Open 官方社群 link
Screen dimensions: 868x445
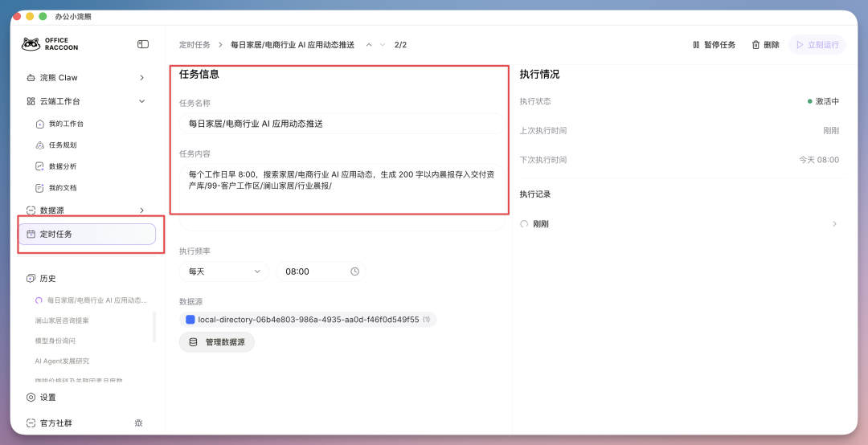(x=56, y=423)
